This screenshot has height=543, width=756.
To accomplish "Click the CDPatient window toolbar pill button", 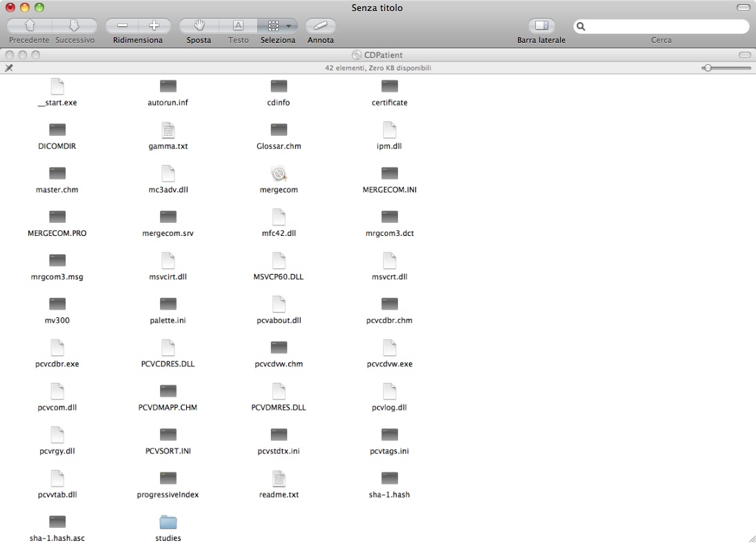I will tap(744, 55).
